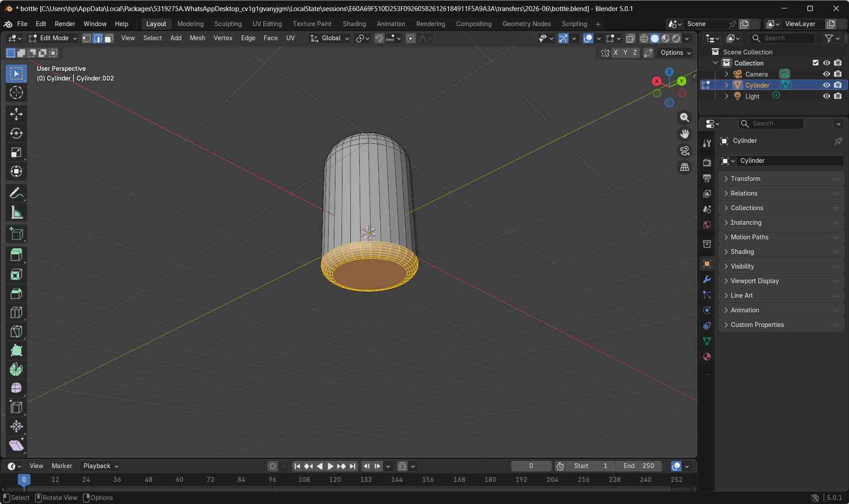Select the Rotate tool
The image size is (849, 504).
(x=16, y=133)
